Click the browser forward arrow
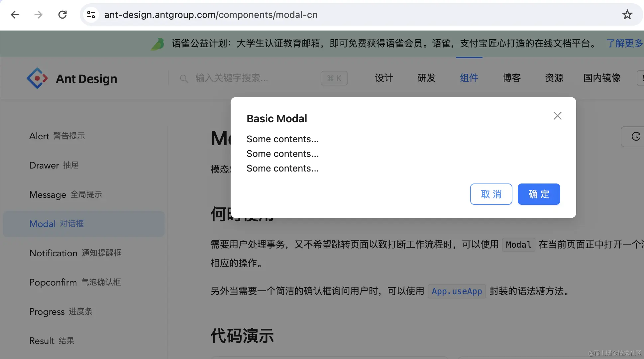 click(39, 15)
